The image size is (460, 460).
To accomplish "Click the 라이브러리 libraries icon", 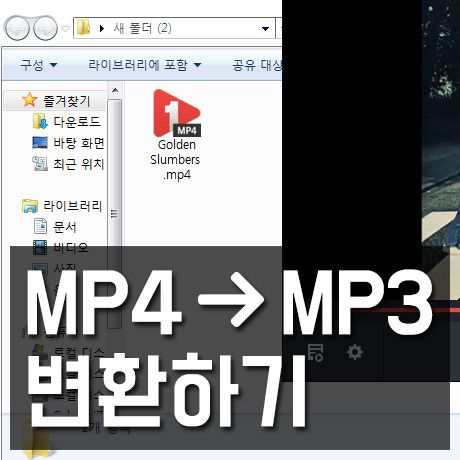I will click(30, 206).
